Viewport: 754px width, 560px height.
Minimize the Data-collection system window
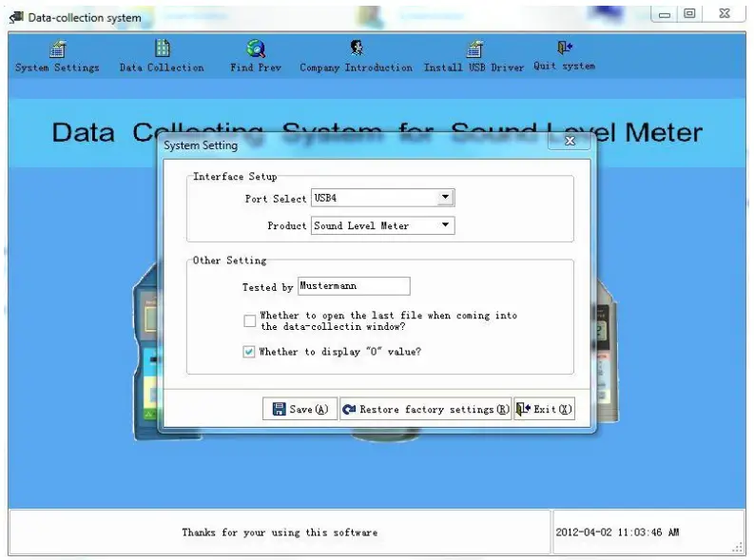(x=665, y=14)
